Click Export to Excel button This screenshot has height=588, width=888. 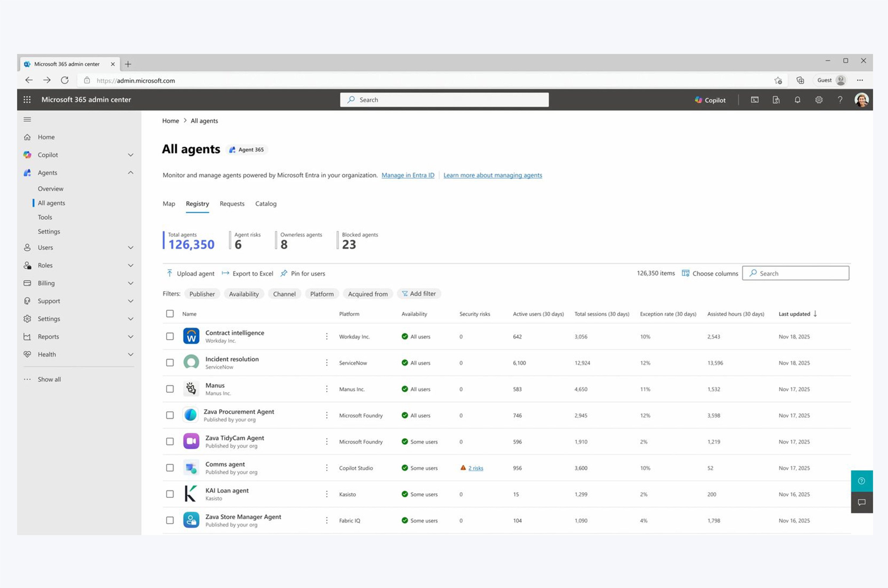pyautogui.click(x=247, y=273)
